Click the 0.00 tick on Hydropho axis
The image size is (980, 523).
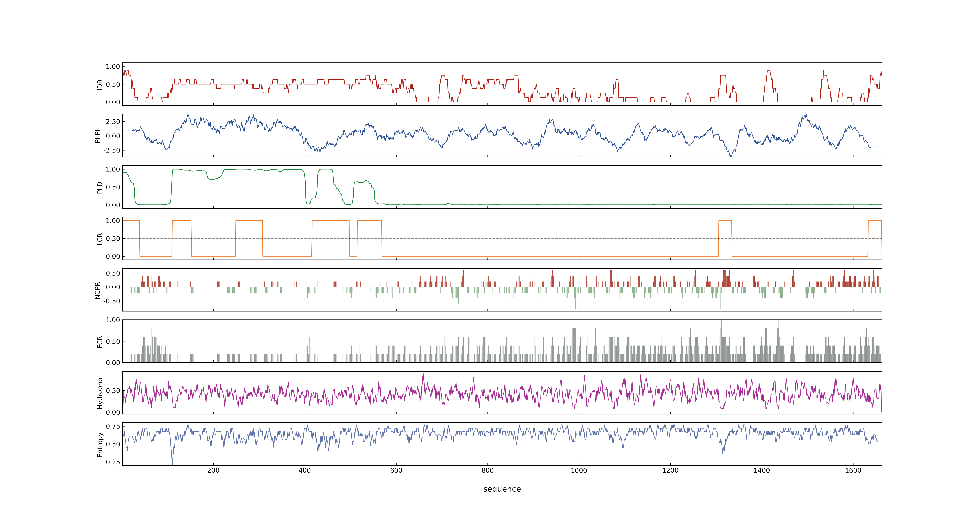click(x=113, y=412)
